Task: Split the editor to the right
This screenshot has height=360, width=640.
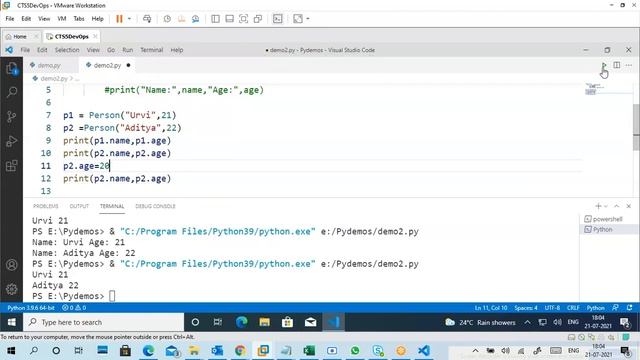Action: (617, 65)
